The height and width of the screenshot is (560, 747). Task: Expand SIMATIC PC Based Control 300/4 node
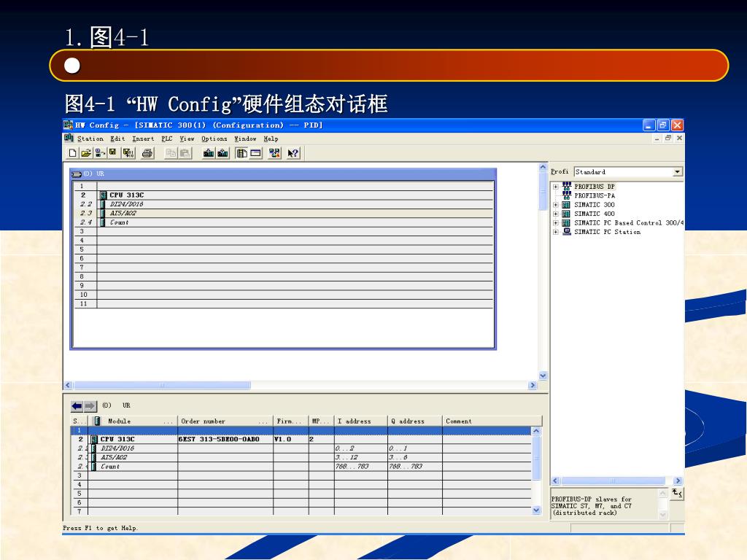(555, 223)
